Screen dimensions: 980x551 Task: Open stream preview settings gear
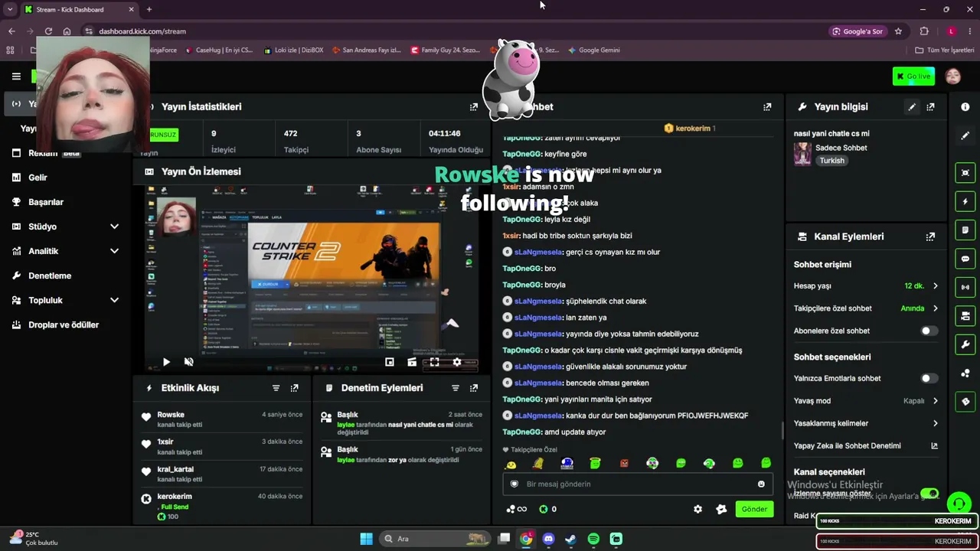pyautogui.click(x=457, y=362)
